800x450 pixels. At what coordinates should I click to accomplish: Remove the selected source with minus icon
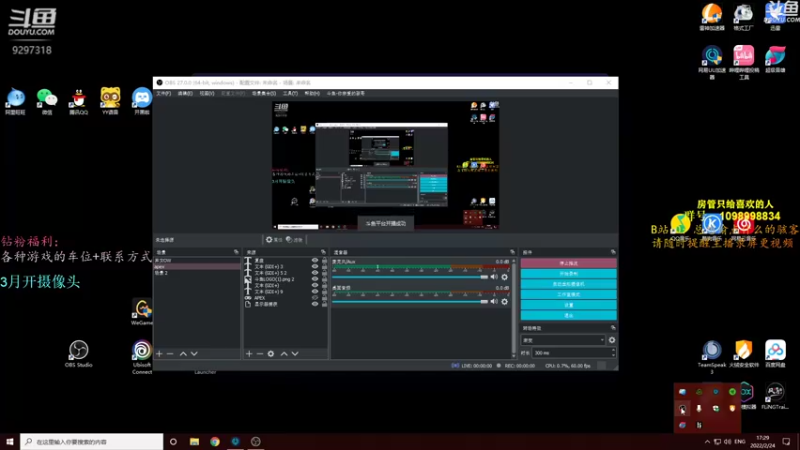pyautogui.click(x=260, y=354)
